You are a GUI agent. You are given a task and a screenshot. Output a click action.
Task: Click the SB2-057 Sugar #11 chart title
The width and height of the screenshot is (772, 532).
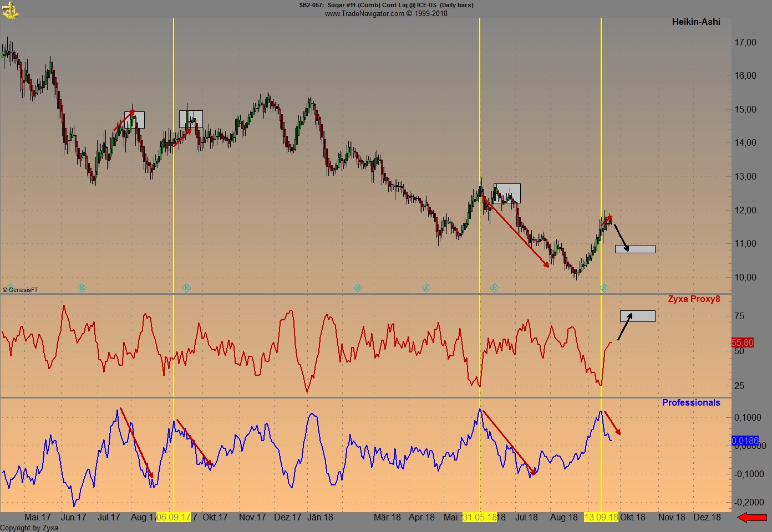pos(386,5)
